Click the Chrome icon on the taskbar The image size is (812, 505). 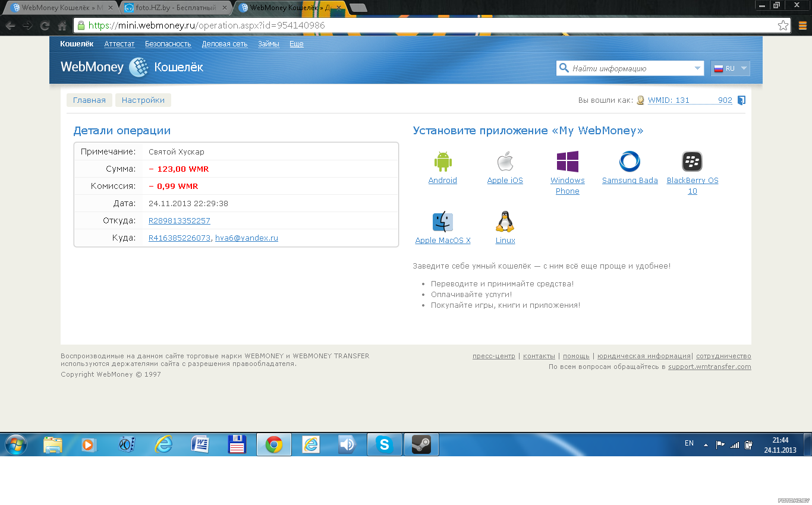click(274, 444)
